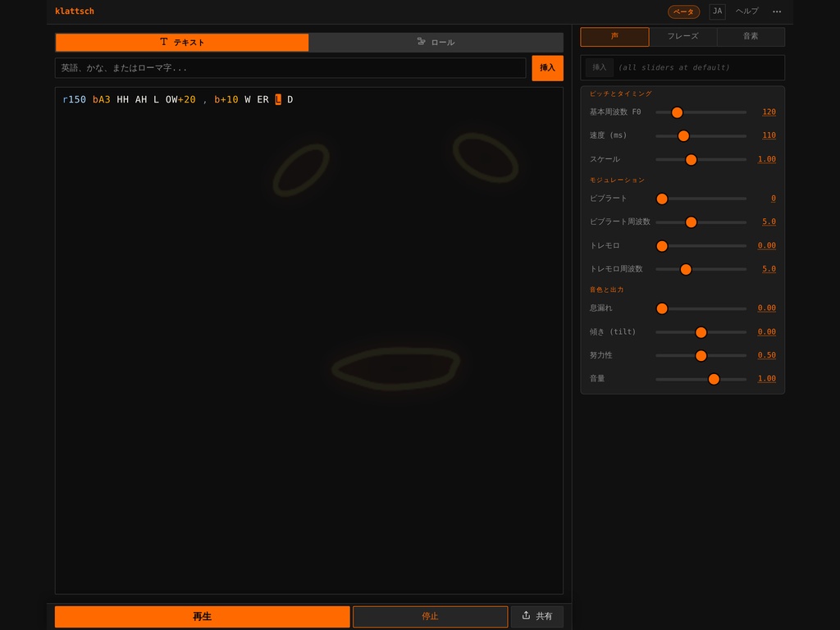Click the final D phoneme in editor
Viewport: 840px width, 630px height.
[290, 99]
